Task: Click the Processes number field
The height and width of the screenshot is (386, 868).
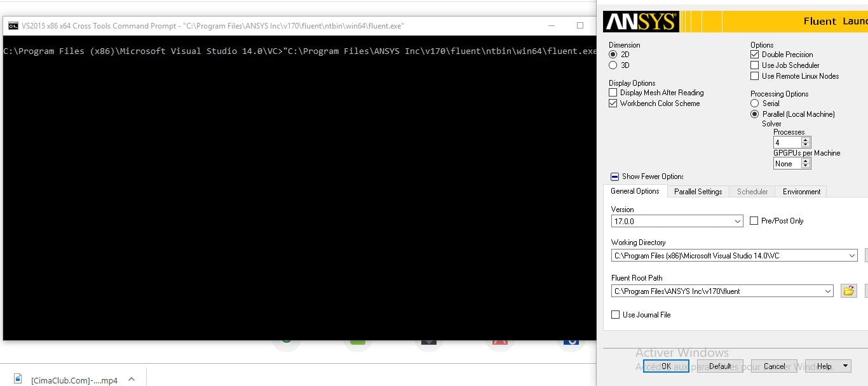Action: (x=787, y=143)
